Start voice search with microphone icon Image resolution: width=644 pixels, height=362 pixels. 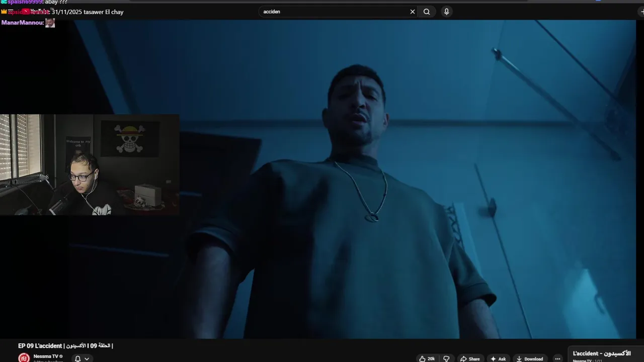446,12
